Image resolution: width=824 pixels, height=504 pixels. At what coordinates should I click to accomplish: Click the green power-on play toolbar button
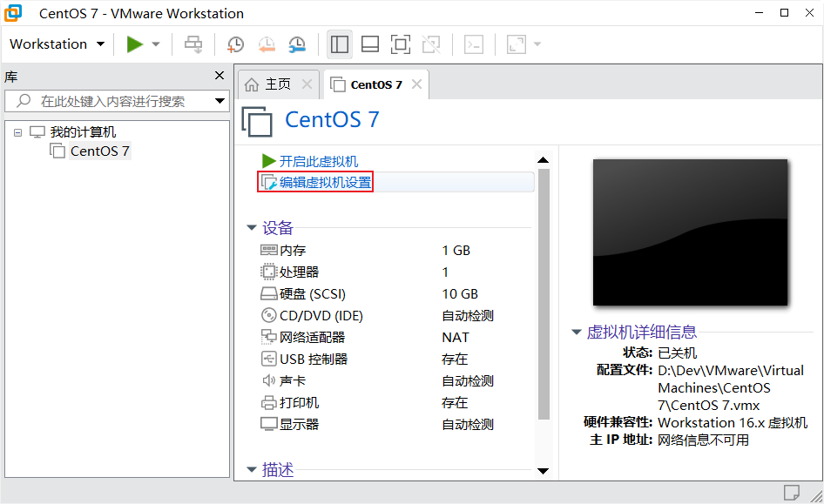[x=134, y=44]
